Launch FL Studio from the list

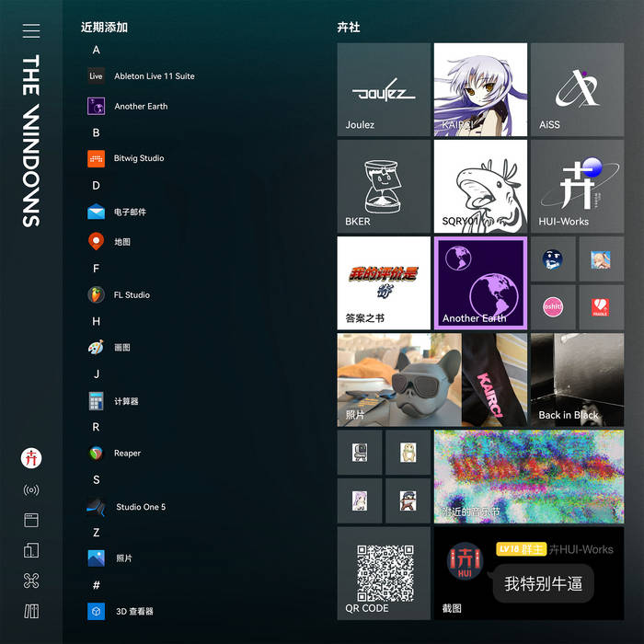click(119, 295)
